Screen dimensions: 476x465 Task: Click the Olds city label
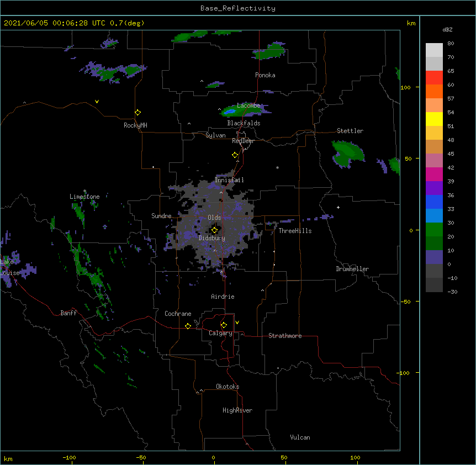214,218
